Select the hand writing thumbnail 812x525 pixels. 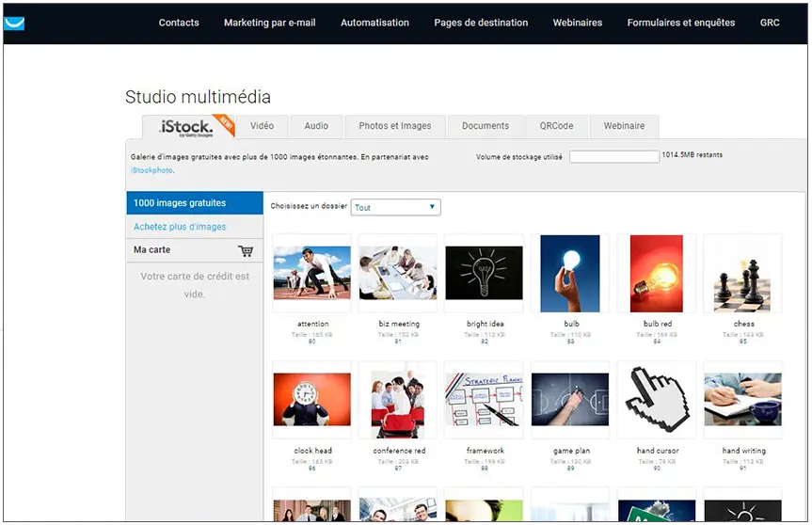(742, 400)
